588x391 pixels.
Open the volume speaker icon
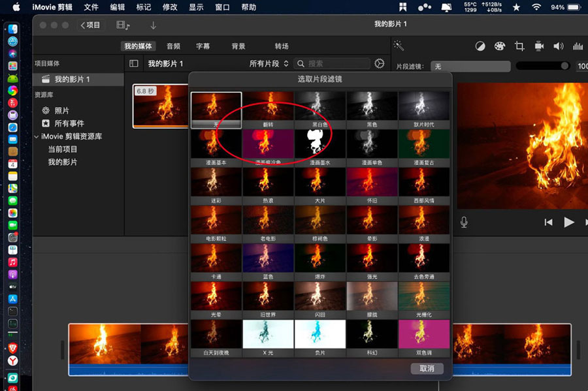[559, 46]
